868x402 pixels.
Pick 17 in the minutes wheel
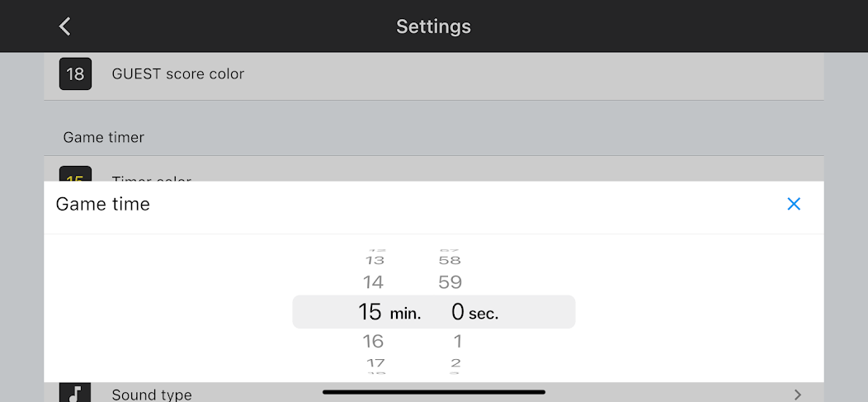pos(375,362)
